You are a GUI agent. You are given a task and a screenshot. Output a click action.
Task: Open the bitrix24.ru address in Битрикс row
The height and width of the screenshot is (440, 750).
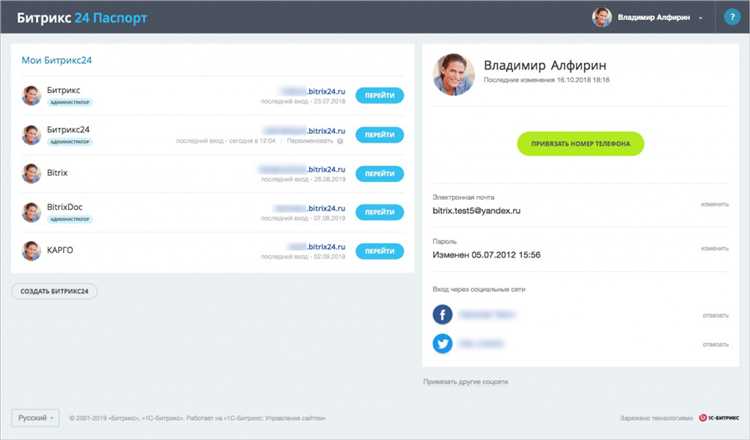[313, 91]
